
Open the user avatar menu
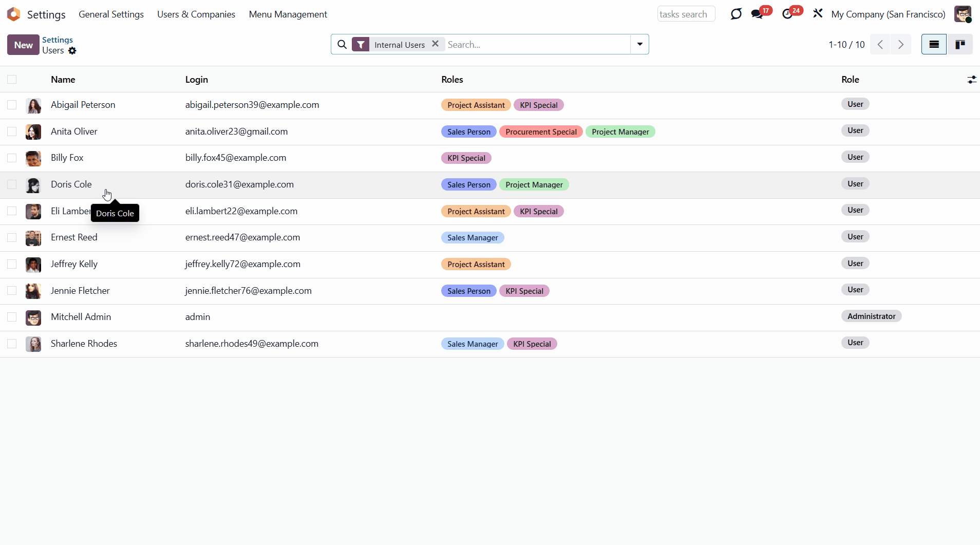tap(963, 14)
